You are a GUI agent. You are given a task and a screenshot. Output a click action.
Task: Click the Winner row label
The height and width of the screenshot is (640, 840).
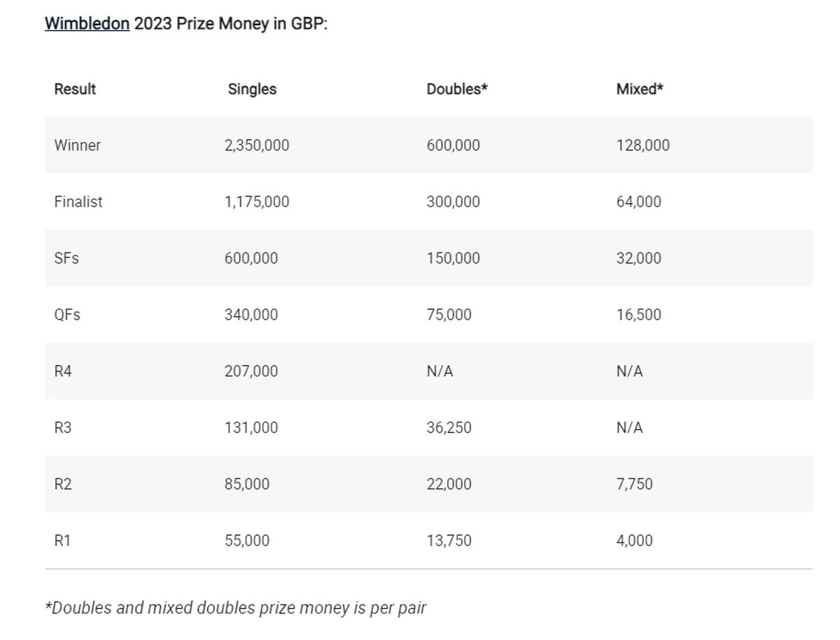tap(78, 145)
